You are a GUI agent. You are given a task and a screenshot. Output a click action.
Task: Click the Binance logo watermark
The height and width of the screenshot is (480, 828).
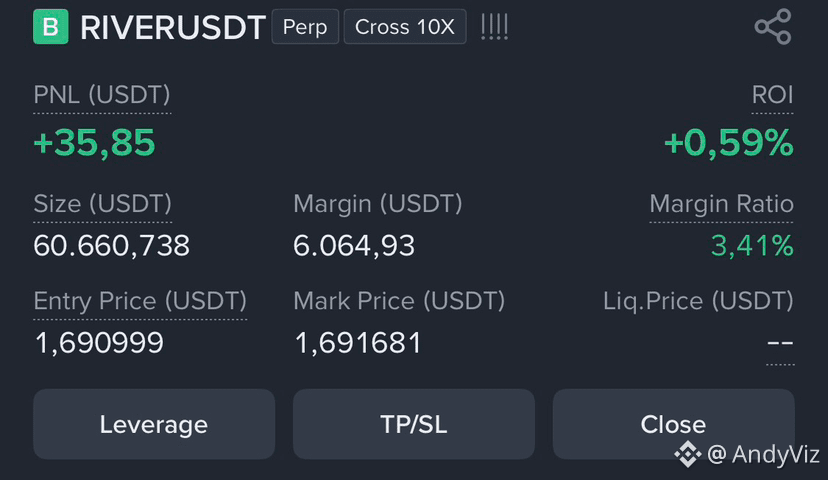point(688,454)
